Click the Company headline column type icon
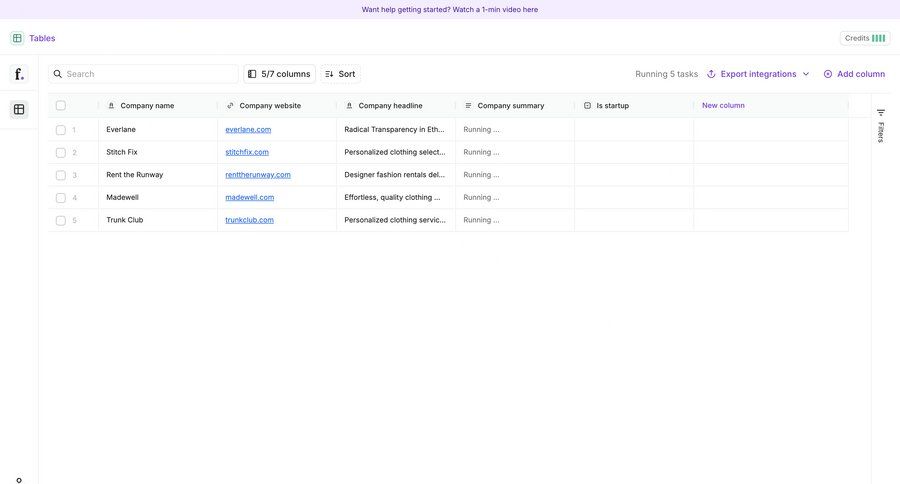Viewport: 900px width, 484px height. click(349, 106)
